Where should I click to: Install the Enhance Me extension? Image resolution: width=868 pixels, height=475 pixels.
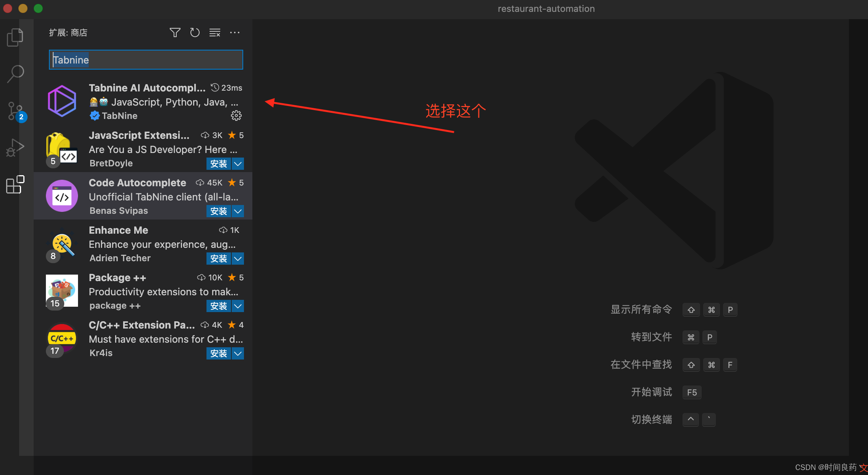tap(218, 259)
